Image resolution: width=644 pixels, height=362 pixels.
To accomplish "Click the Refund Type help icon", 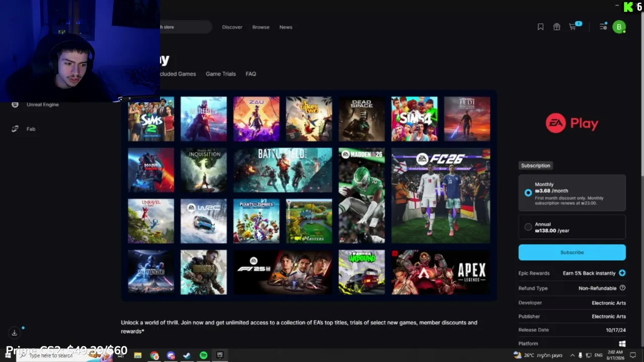I will [x=622, y=288].
